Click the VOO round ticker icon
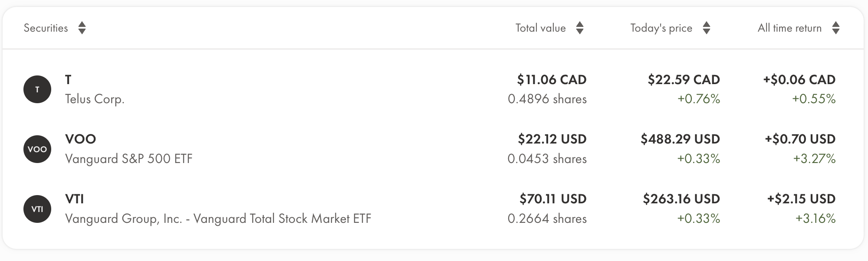The image size is (868, 261). 37,149
